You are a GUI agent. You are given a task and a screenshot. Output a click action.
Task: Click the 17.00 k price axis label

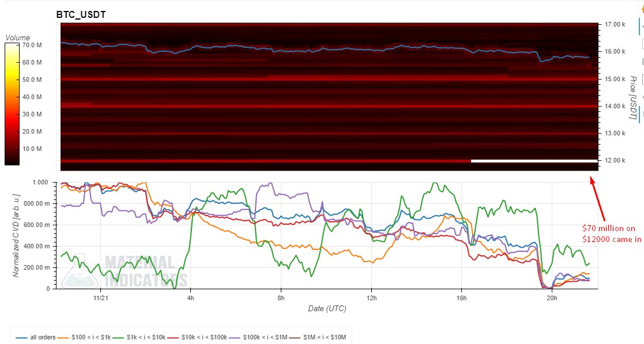pos(615,25)
